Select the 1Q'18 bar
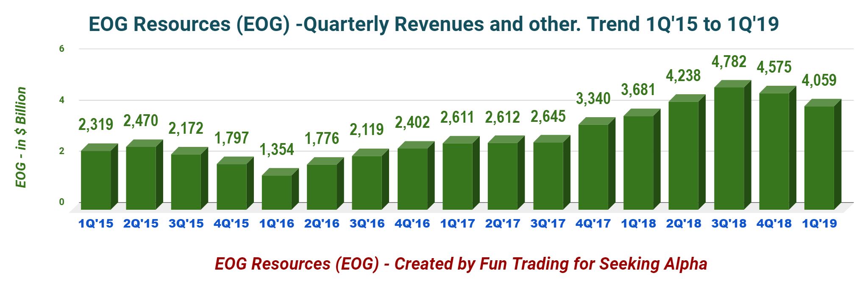 click(x=642, y=159)
